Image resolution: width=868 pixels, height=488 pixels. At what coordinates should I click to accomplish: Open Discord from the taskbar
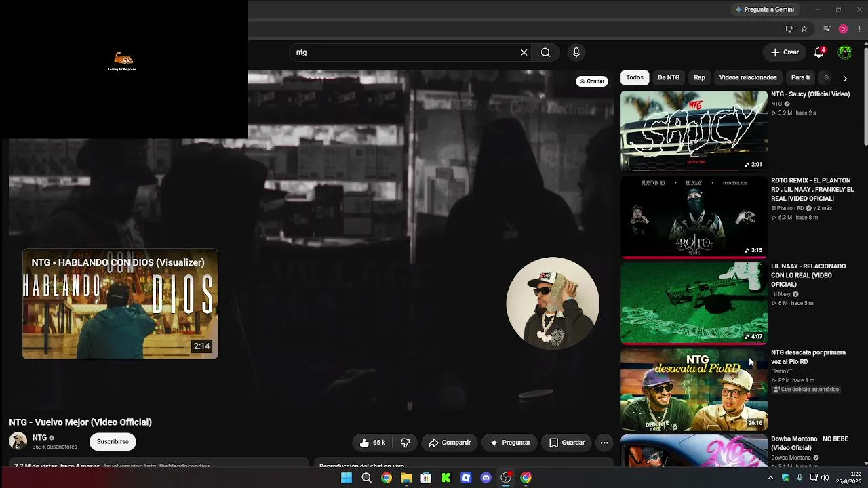[x=486, y=478]
